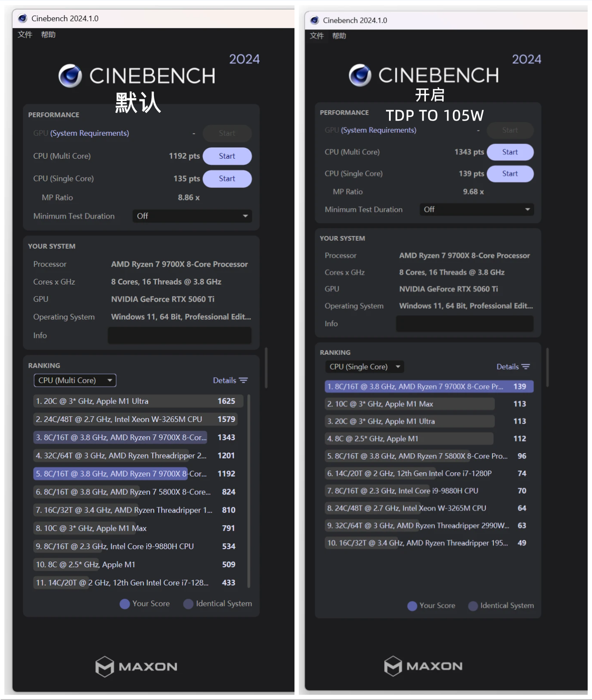This screenshot has height=700, width=592.
Task: Click the 8.86 x MP Ratio value
Action: point(189,198)
